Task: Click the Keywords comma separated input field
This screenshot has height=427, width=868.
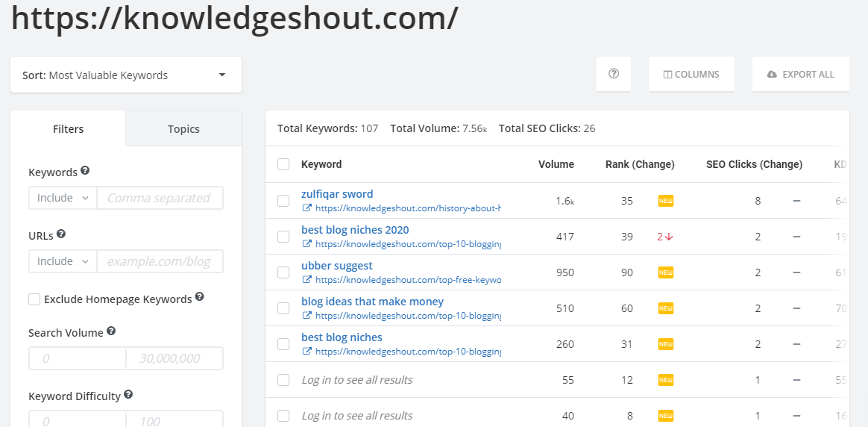Action: point(160,198)
